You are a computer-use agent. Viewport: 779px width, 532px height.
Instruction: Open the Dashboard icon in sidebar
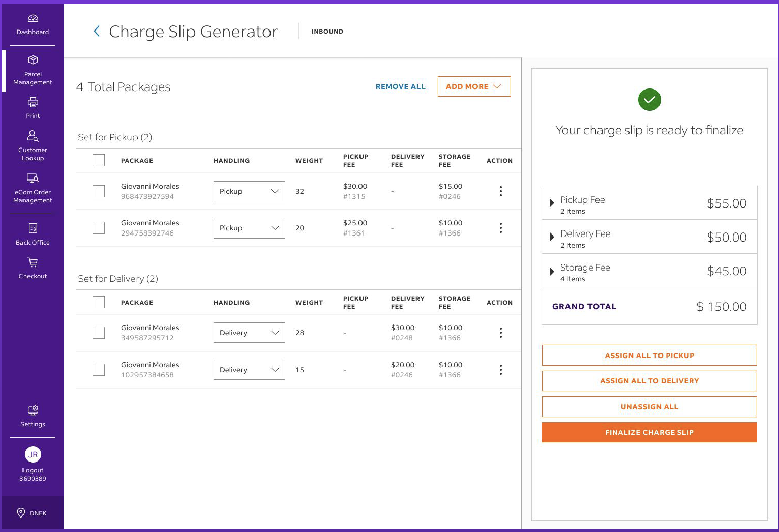(x=33, y=19)
